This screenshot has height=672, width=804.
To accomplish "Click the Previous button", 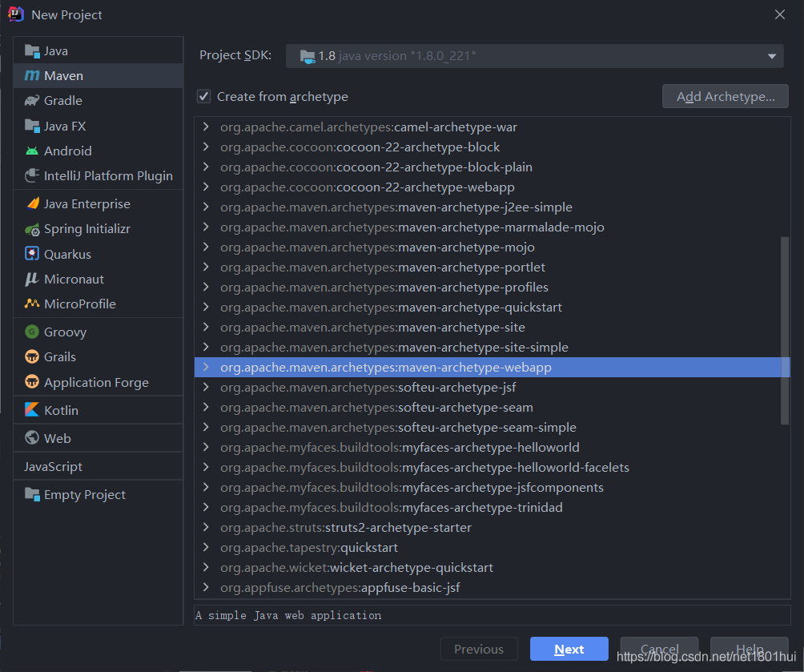I will (479, 649).
